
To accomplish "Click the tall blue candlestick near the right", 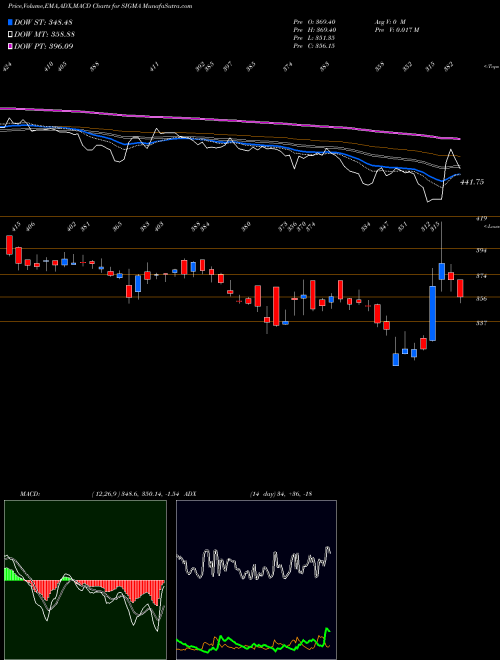I will (x=433, y=313).
